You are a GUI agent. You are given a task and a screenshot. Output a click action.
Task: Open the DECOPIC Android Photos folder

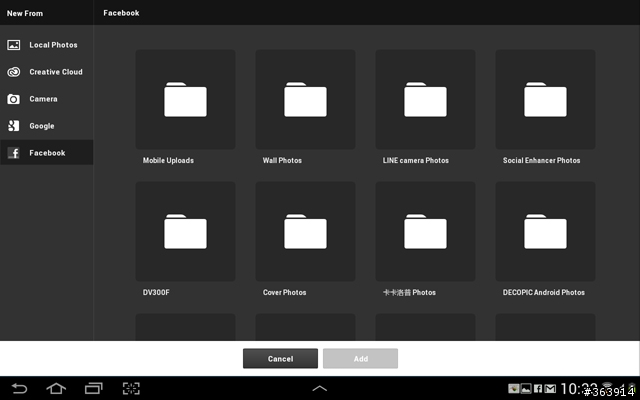pos(545,231)
